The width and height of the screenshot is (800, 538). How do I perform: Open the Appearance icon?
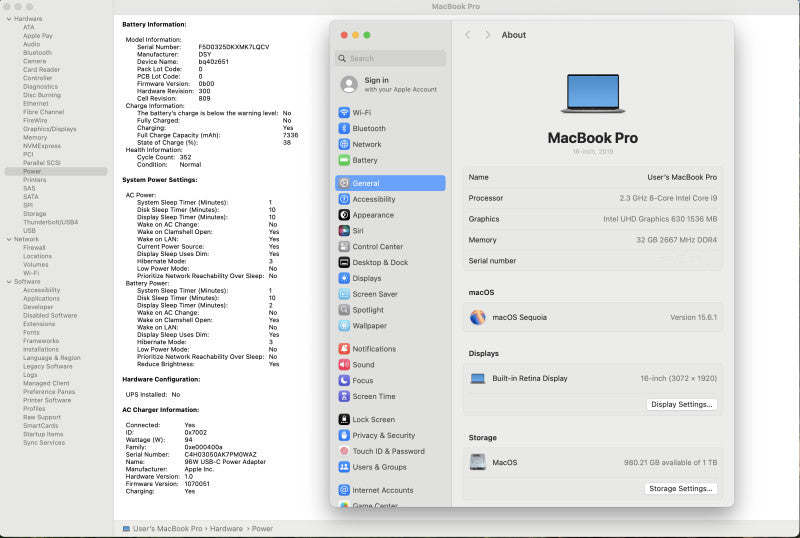[x=344, y=214]
